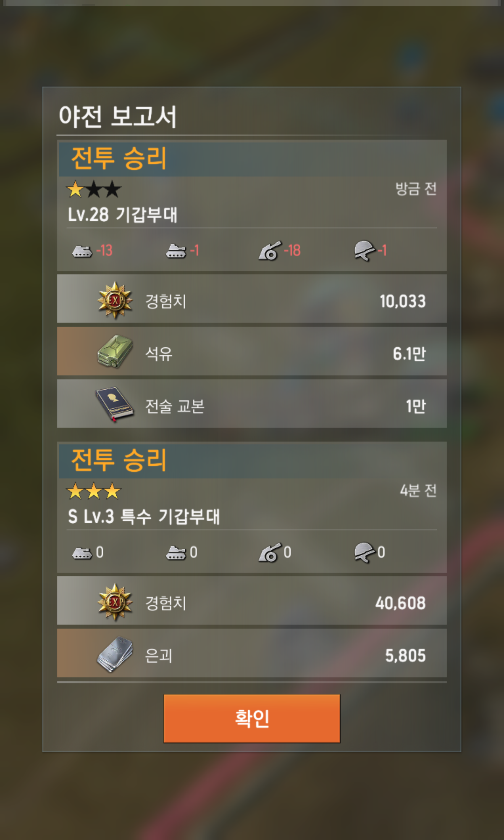504x840 pixels.
Task: Click the one-star rating of first battle
Action: pos(94,189)
